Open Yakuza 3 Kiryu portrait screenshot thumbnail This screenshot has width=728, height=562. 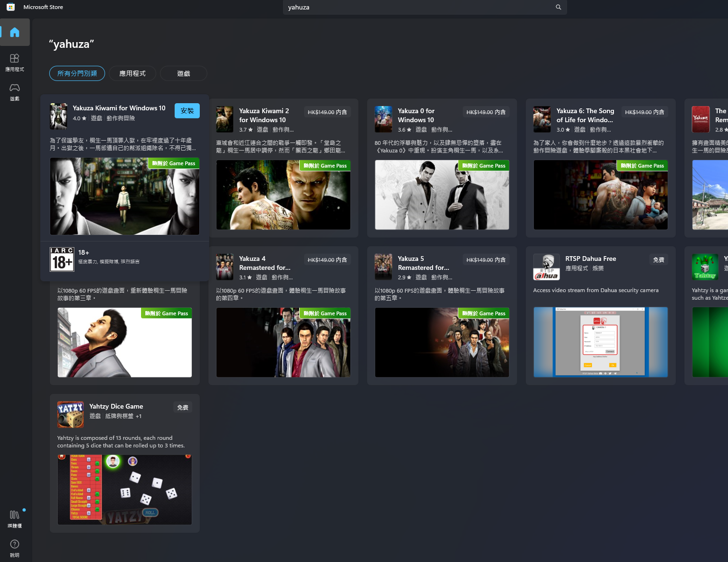124,342
